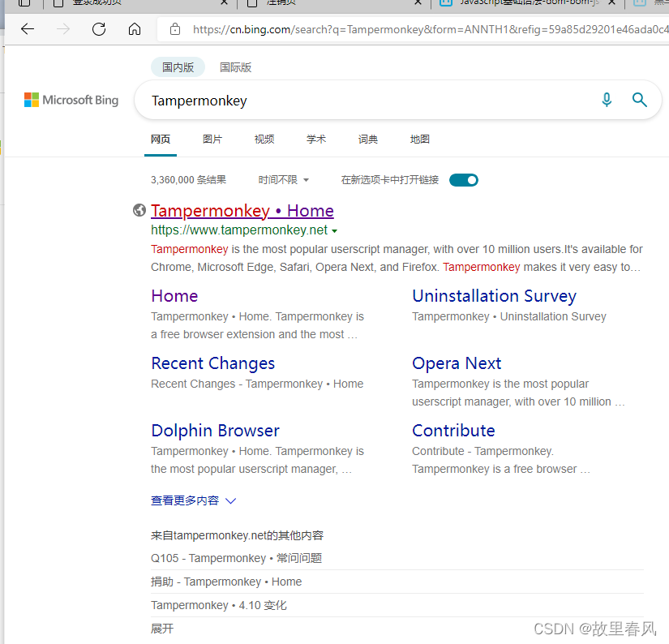
Task: Click the https://www.tampermonkey.net green URL
Action: point(239,230)
